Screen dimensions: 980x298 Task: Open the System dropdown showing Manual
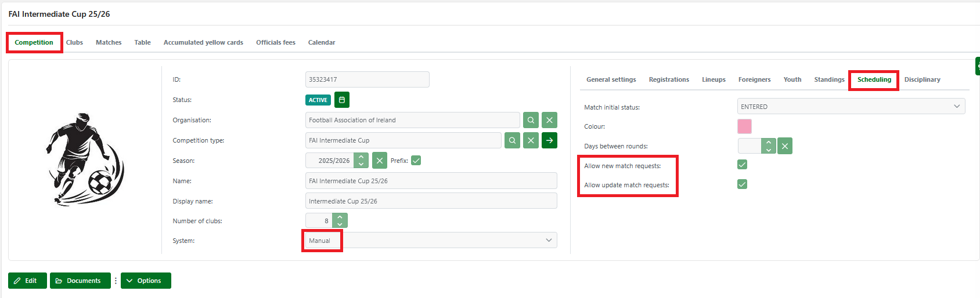point(431,240)
